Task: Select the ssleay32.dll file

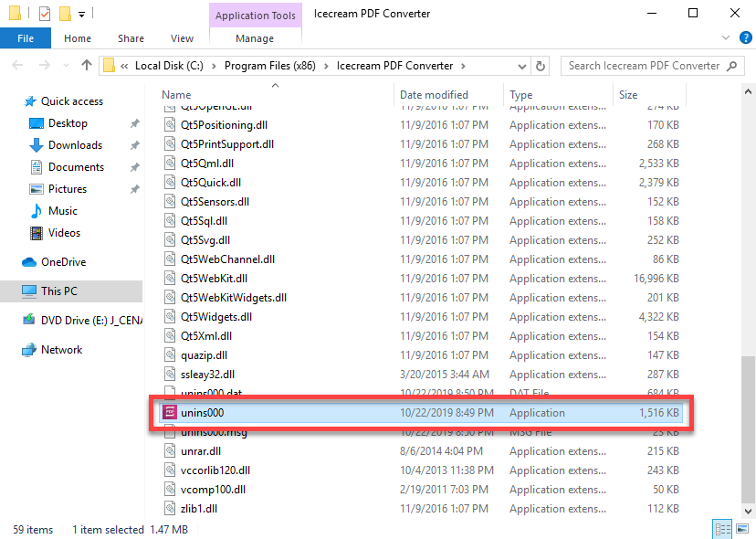Action: [207, 375]
